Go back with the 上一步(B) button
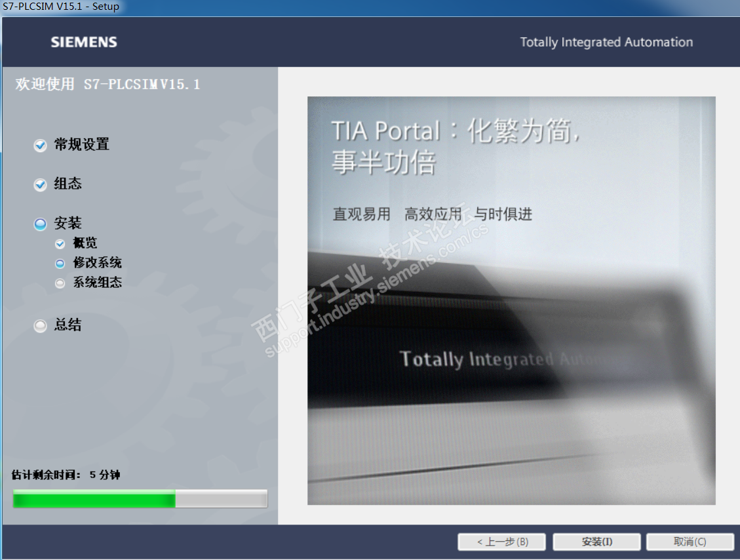740x560 pixels. (x=501, y=542)
